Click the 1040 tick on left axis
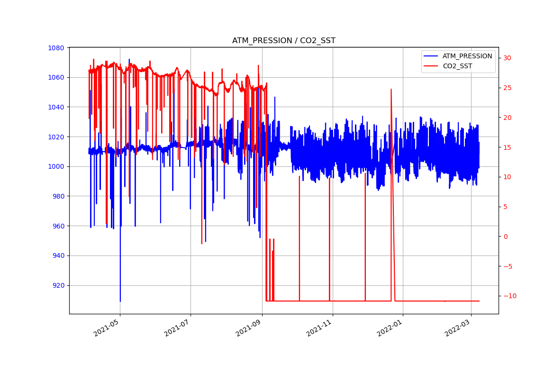554x392 pixels. point(56,107)
